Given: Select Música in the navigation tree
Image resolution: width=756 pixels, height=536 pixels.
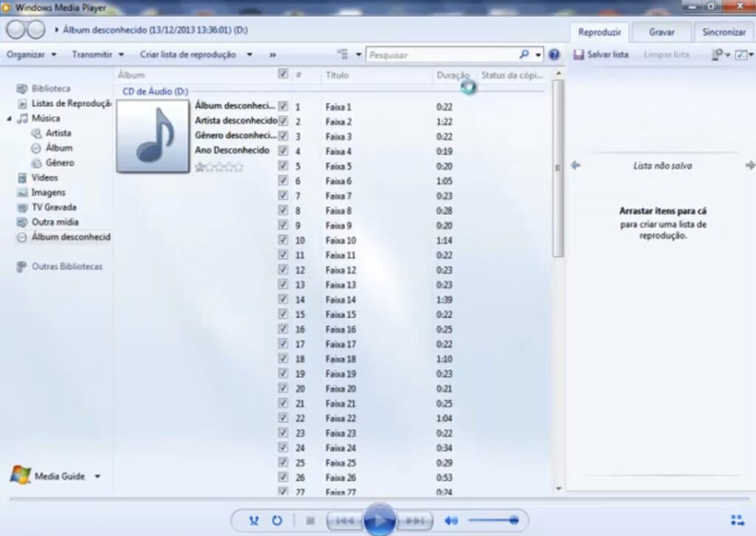Looking at the screenshot, I should (45, 119).
